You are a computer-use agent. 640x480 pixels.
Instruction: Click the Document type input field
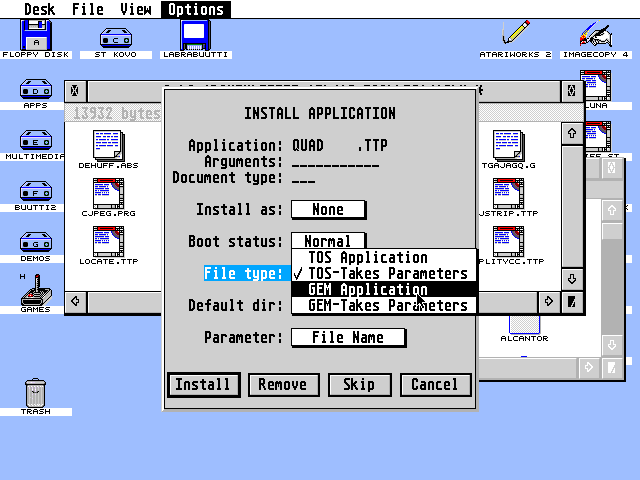coord(304,178)
